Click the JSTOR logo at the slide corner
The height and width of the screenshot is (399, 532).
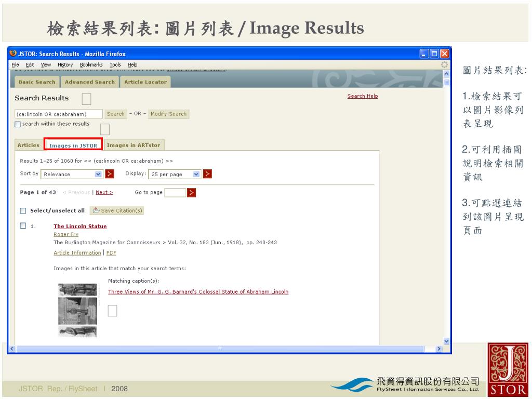click(508, 370)
